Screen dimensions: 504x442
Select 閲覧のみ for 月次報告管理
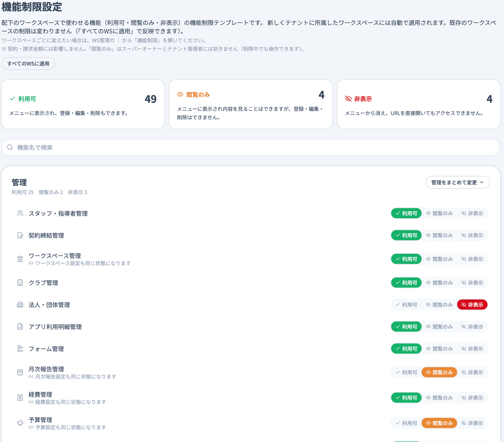pos(439,373)
